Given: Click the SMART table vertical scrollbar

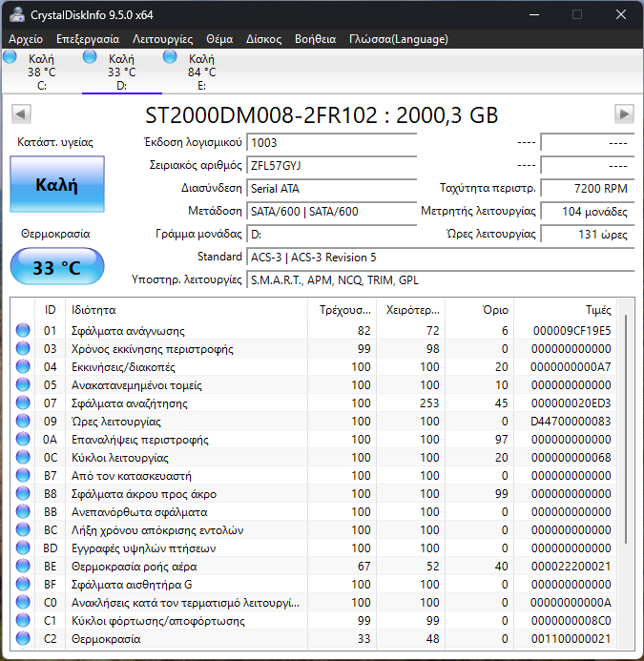Looking at the screenshot, I should [626, 429].
